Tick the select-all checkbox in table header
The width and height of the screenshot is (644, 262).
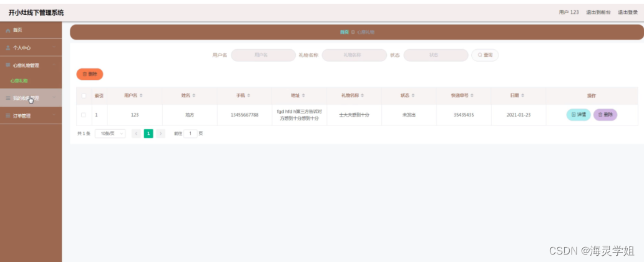point(84,95)
